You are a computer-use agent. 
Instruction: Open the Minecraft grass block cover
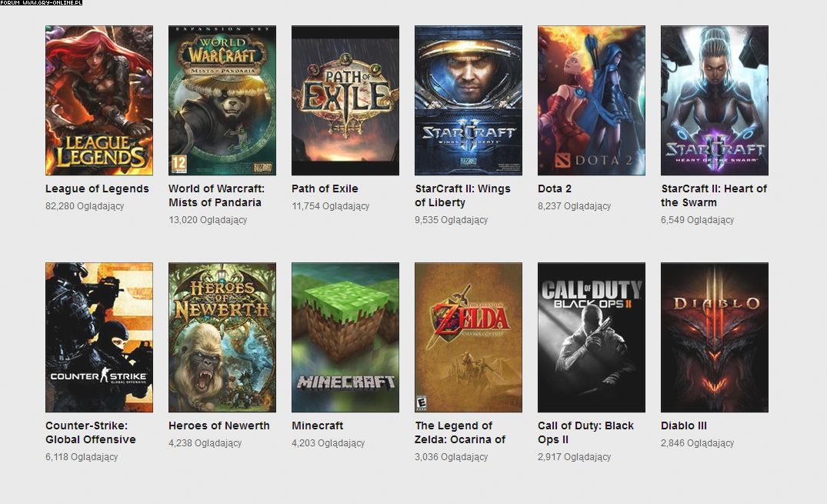[x=345, y=338]
